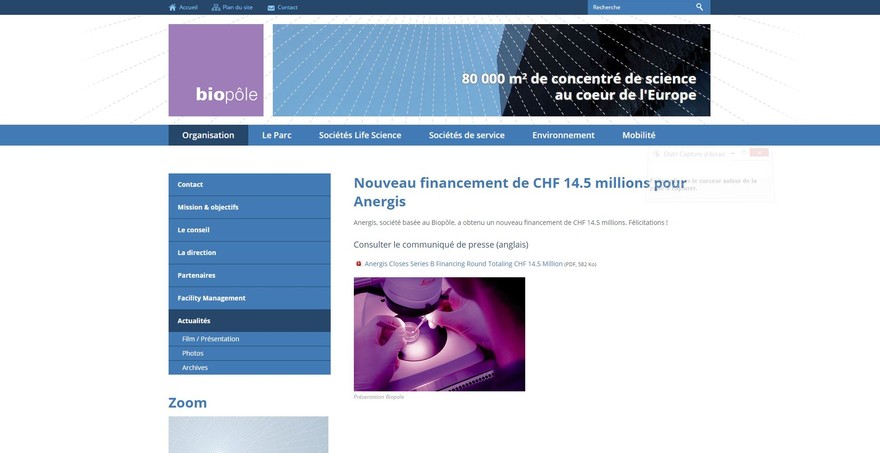Select the Organisation main menu item

click(x=208, y=135)
